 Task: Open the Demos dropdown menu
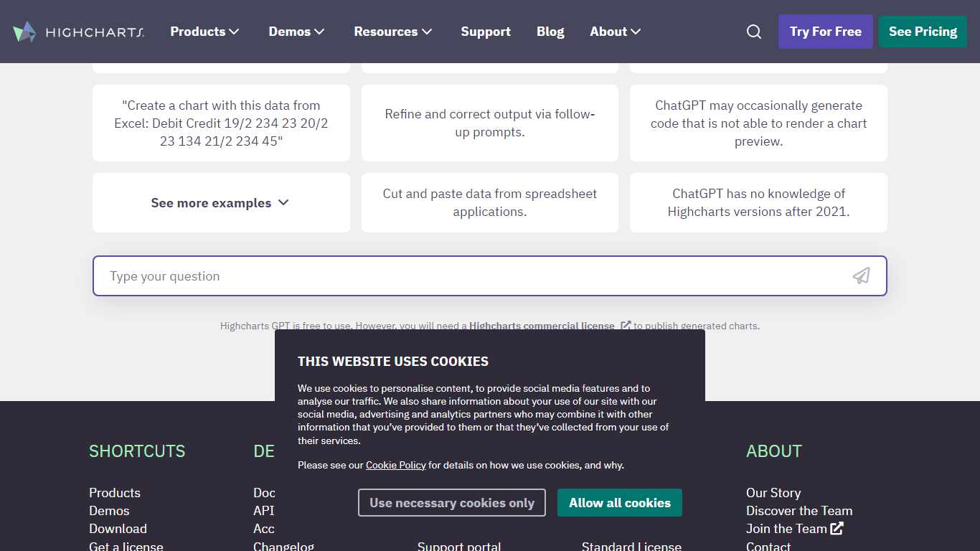pyautogui.click(x=296, y=32)
